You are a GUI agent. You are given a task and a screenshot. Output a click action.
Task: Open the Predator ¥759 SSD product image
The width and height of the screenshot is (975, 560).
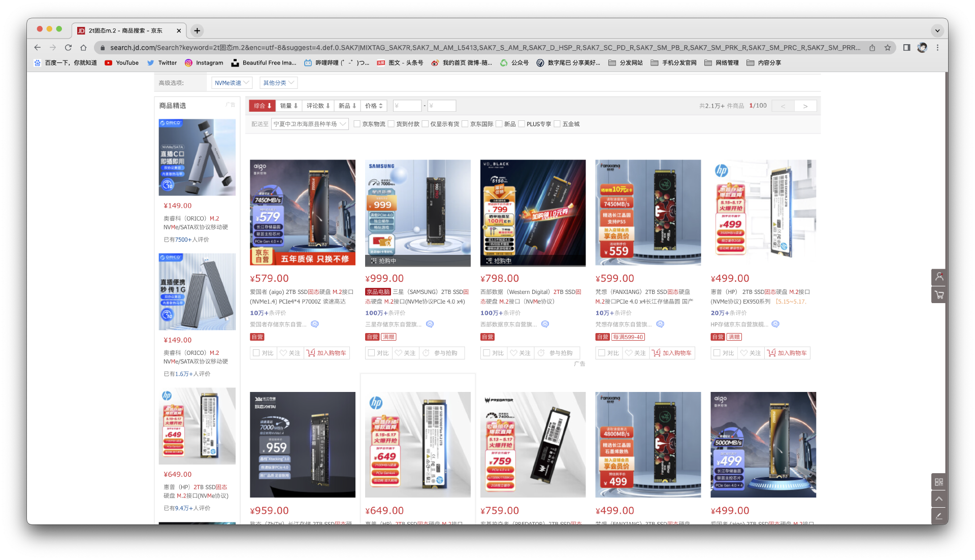click(x=533, y=445)
